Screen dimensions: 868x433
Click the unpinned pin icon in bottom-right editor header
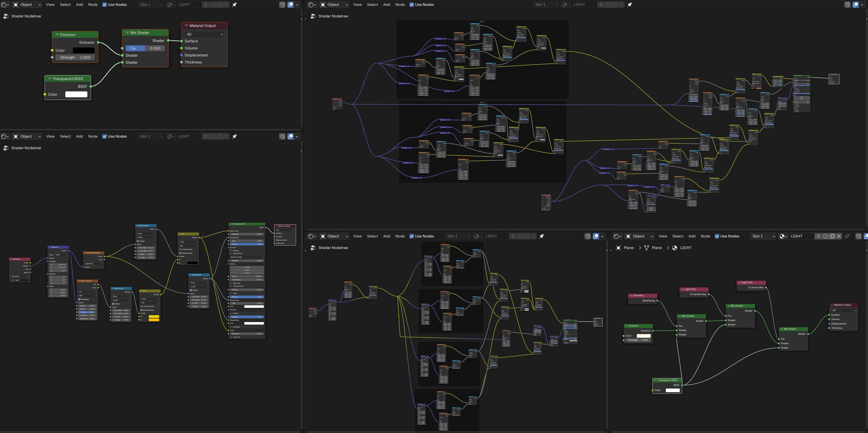pos(847,236)
